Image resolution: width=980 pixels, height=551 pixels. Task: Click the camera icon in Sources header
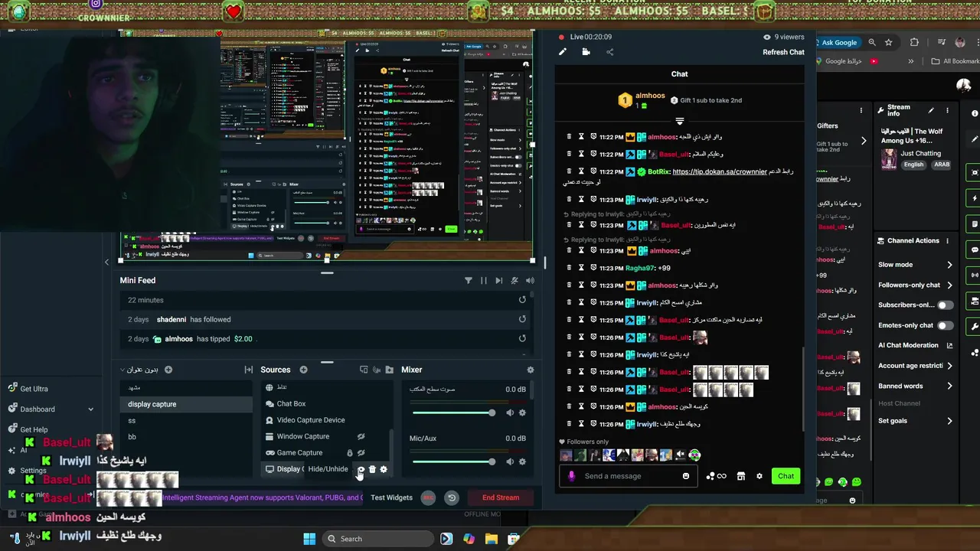pyautogui.click(x=377, y=370)
